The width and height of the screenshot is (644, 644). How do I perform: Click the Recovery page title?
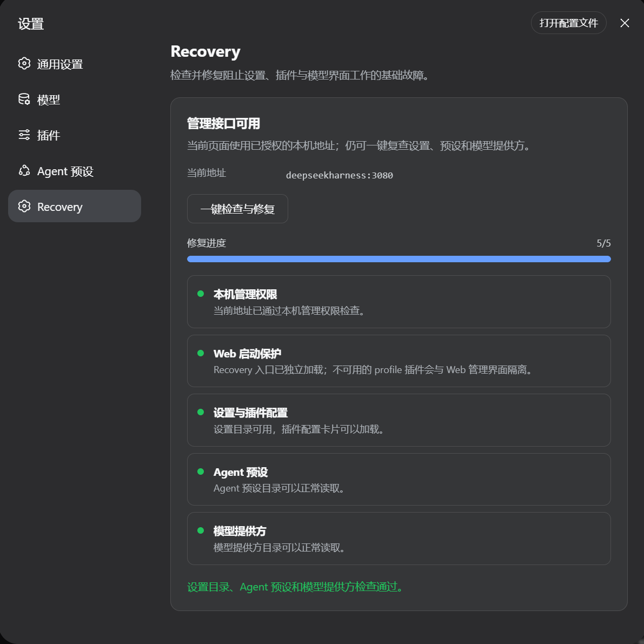pos(205,52)
